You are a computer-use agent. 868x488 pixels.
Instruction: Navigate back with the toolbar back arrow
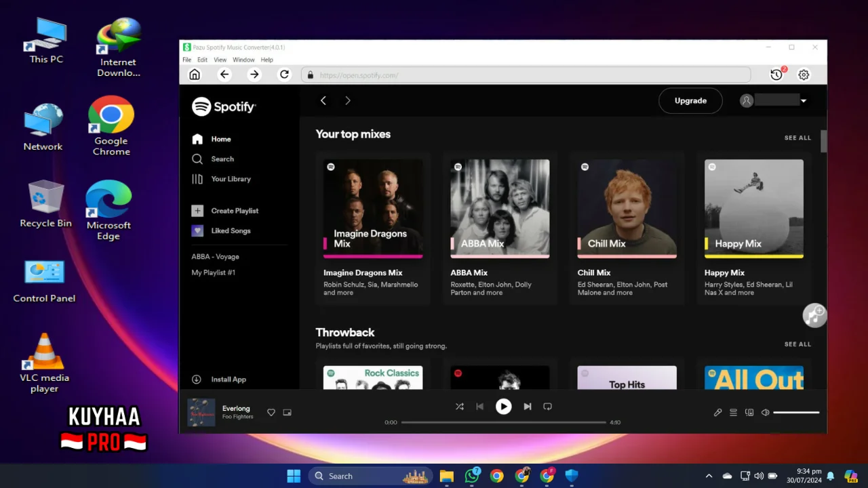(224, 75)
